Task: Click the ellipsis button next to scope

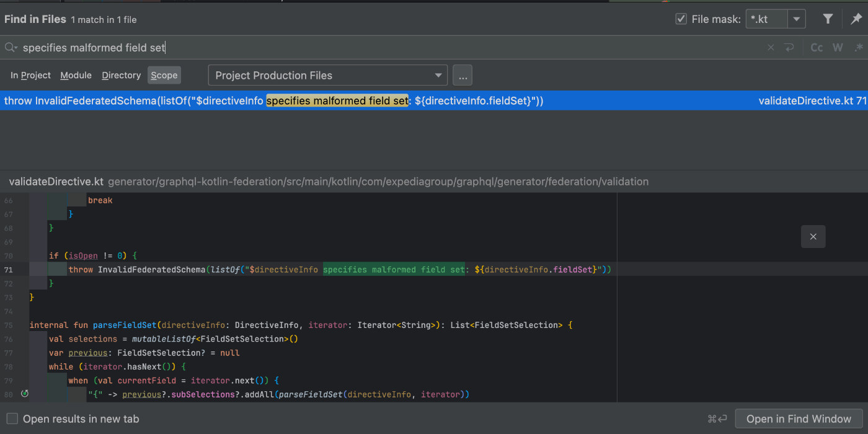Action: [x=463, y=76]
